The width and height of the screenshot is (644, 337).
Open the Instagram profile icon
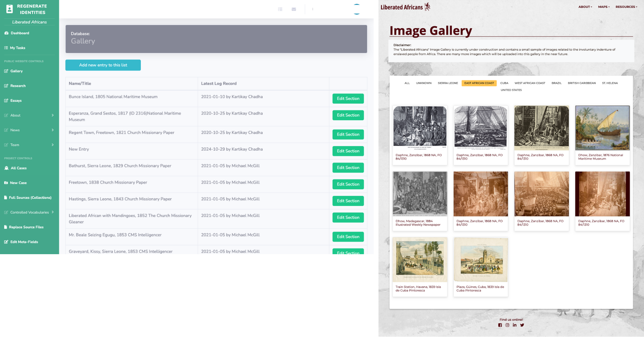507,325
